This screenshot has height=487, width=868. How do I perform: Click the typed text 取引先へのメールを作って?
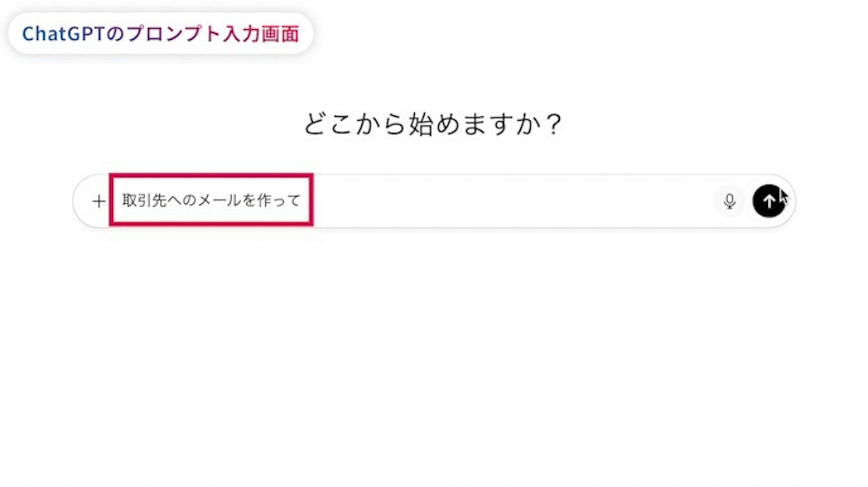pos(211,201)
